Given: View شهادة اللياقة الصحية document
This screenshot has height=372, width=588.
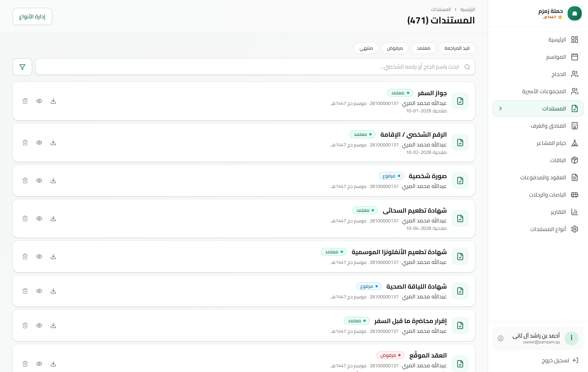Looking at the screenshot, I should point(39,291).
